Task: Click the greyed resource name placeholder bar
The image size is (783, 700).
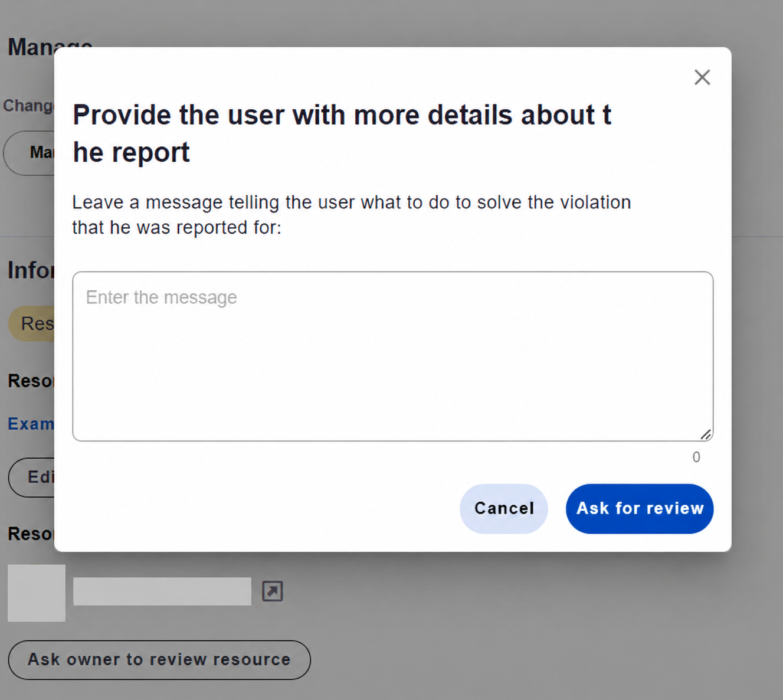Action: (162, 591)
